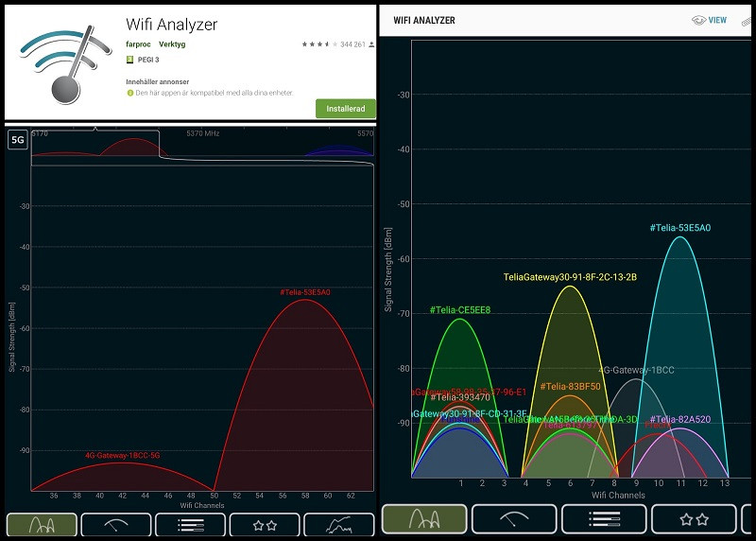
Task: Click the #Telia-393470 label
Action: tap(460, 397)
